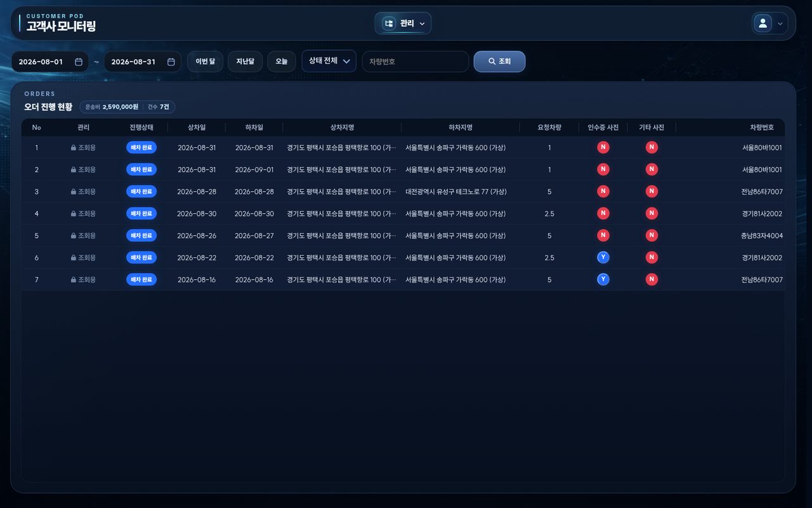Click 하차일 2026-09-01 cell
The width and height of the screenshot is (812, 508).
coord(254,170)
